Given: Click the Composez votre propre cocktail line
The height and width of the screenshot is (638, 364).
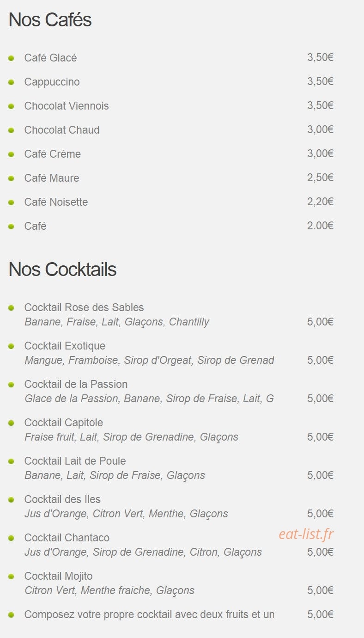Looking at the screenshot, I should coord(149,614).
